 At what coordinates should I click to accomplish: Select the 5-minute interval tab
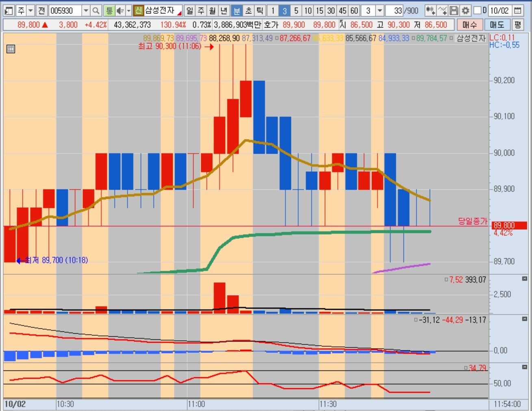[296, 11]
